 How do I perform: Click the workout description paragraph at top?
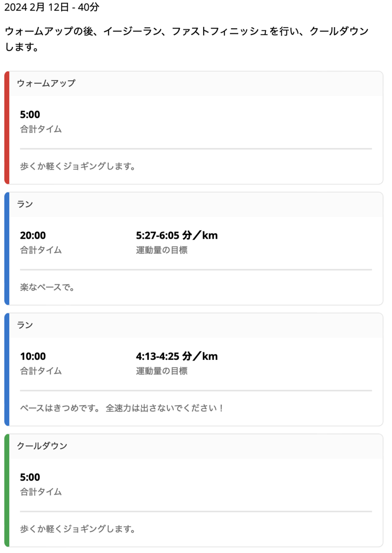coord(187,40)
